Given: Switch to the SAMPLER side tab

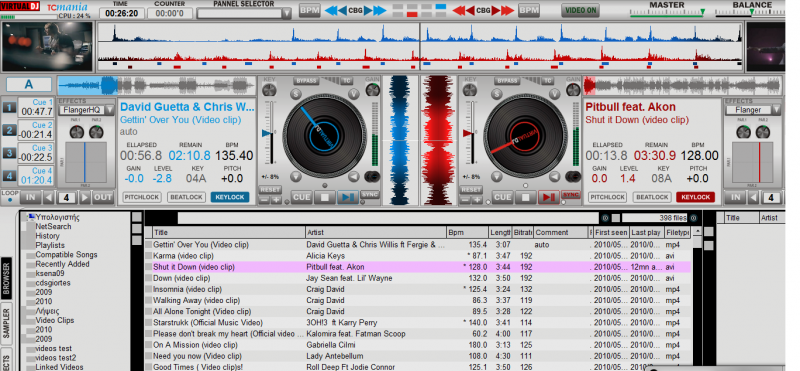Looking at the screenshot, I should (x=7, y=321).
